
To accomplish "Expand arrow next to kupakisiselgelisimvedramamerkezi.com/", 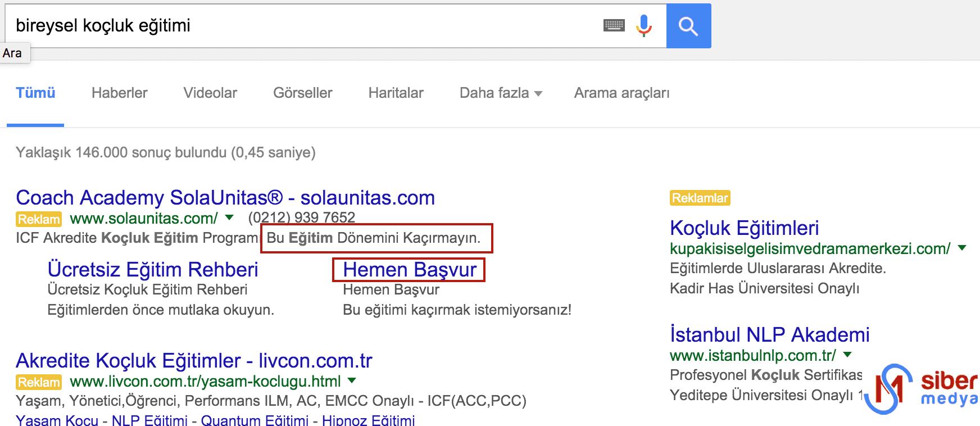I will point(962,248).
